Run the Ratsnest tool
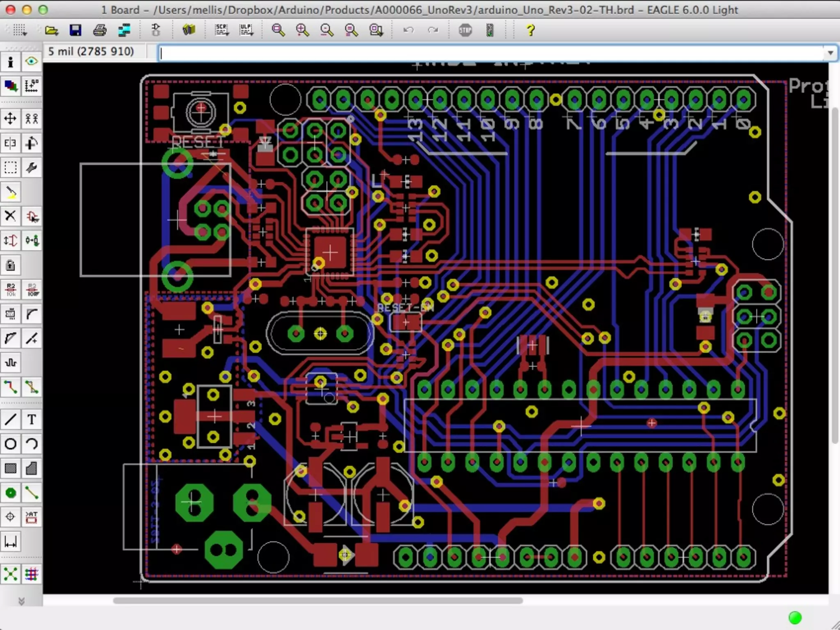 10,574
